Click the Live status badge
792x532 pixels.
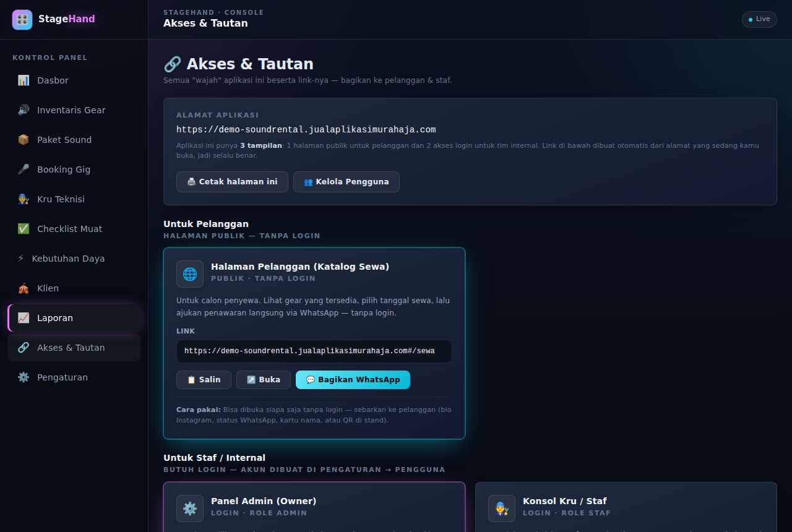(759, 19)
